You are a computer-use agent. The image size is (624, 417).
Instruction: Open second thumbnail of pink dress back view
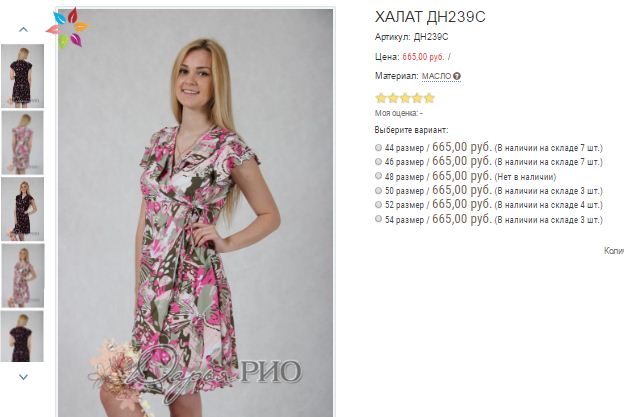tap(22, 142)
